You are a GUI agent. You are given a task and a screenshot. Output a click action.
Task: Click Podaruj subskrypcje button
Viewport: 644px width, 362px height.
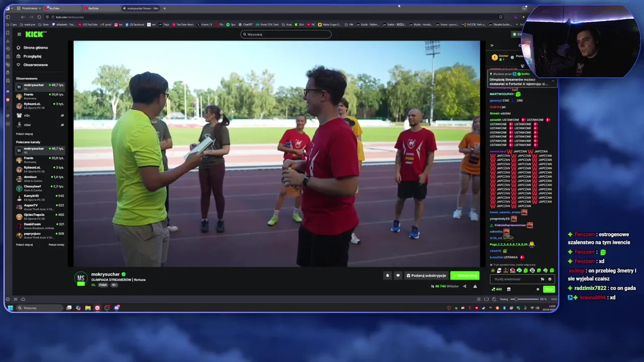tap(426, 276)
